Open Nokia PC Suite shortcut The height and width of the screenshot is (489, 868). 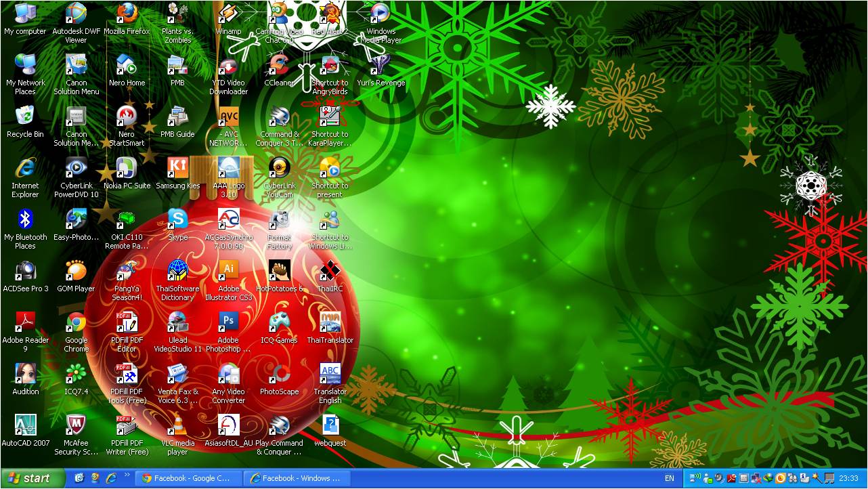point(127,173)
